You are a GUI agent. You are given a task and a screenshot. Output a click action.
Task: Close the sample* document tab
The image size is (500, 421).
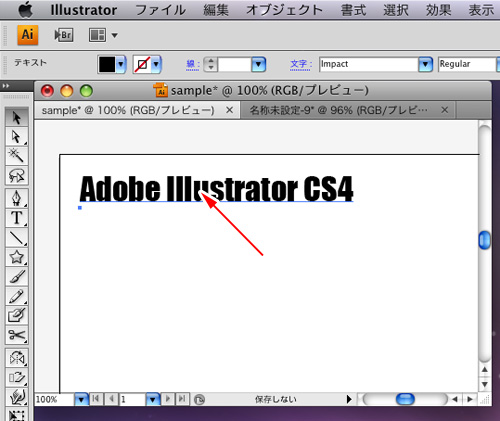229,110
